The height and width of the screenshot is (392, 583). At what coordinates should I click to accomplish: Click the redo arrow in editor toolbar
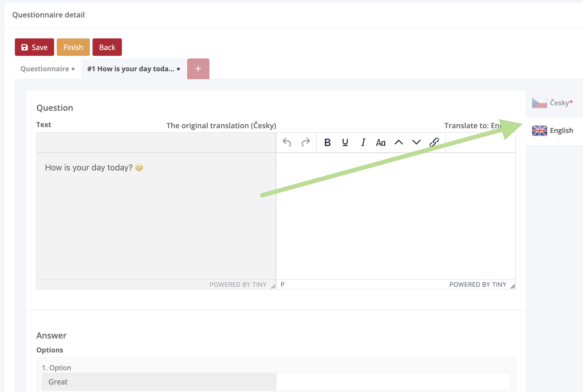tap(305, 142)
